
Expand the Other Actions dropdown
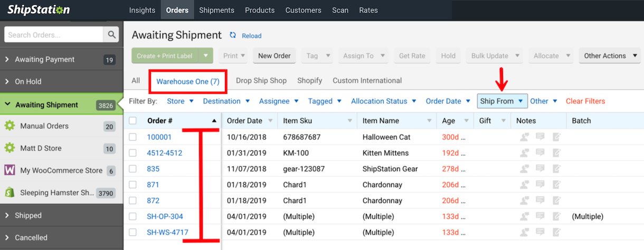coord(609,56)
